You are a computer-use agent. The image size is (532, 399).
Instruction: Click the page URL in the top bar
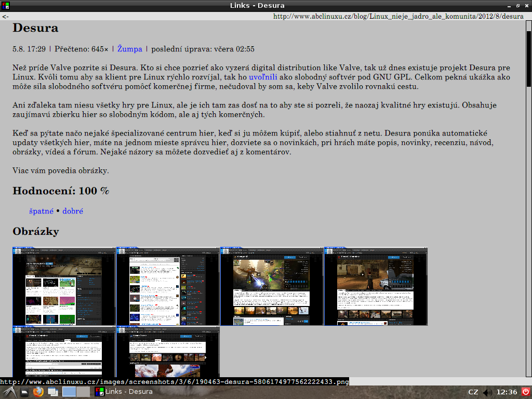coord(398,16)
